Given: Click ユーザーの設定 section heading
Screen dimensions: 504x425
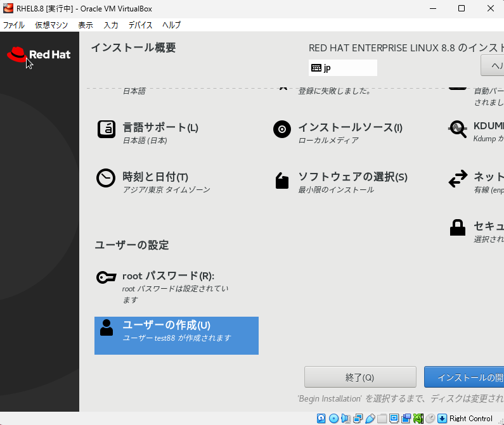Looking at the screenshot, I should tap(132, 245).
